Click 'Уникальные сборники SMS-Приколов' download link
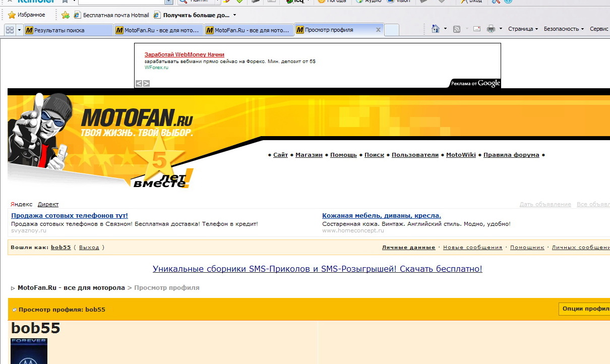610x364 pixels. tap(318, 269)
